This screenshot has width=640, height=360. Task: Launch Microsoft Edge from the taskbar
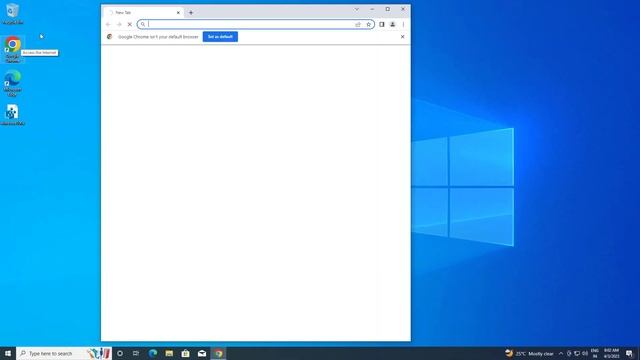tap(153, 353)
